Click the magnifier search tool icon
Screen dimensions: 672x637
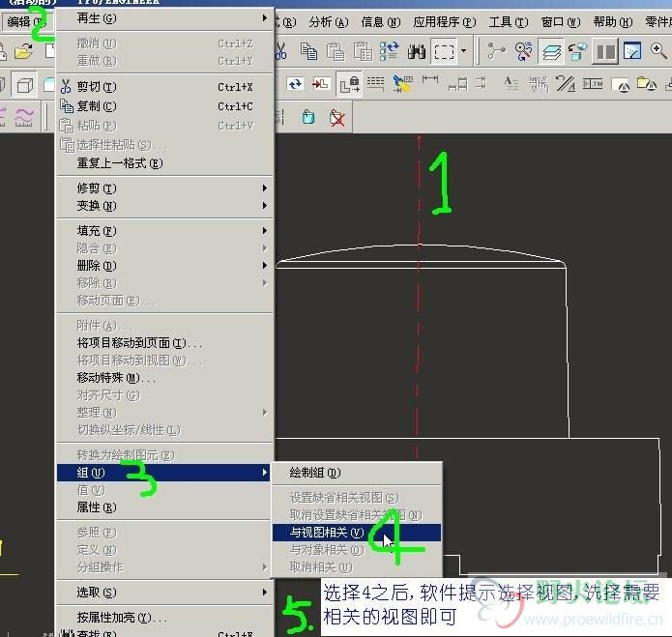pyautogui.click(x=524, y=51)
